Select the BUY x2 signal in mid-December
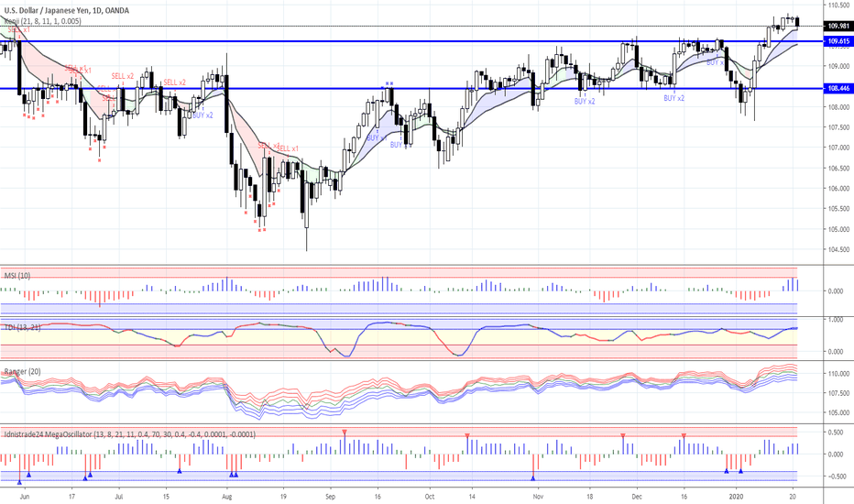The height and width of the screenshot is (504, 854). [674, 98]
